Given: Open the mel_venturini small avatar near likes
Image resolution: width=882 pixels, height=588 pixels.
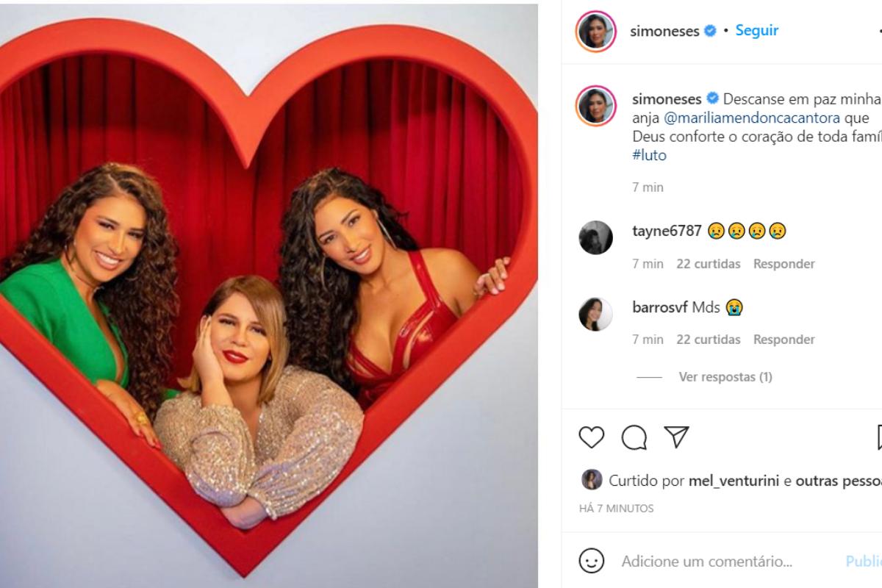Looking at the screenshot, I should click(592, 480).
